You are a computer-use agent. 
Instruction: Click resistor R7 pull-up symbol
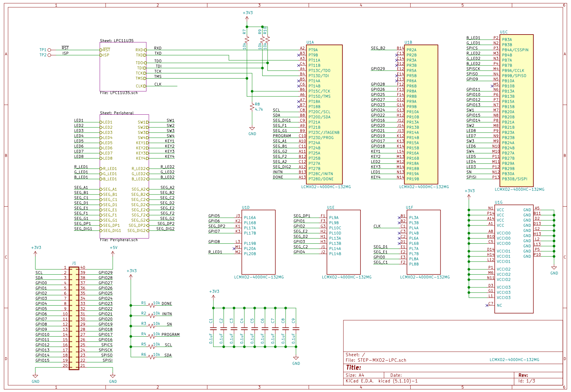point(247,39)
